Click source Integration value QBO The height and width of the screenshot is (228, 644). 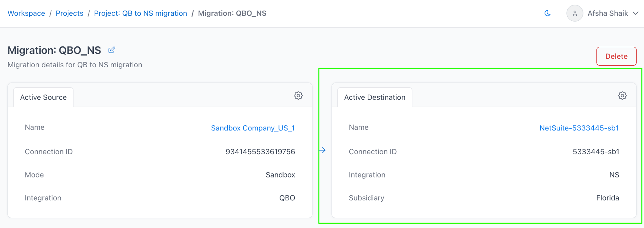tap(287, 198)
